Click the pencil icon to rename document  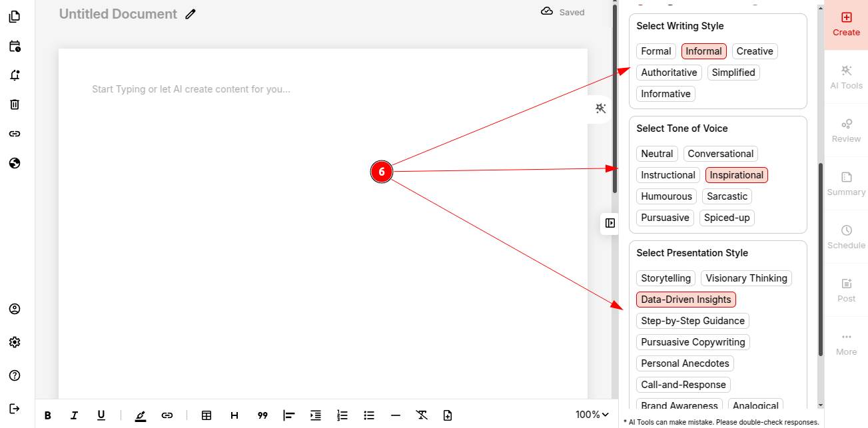click(x=191, y=14)
